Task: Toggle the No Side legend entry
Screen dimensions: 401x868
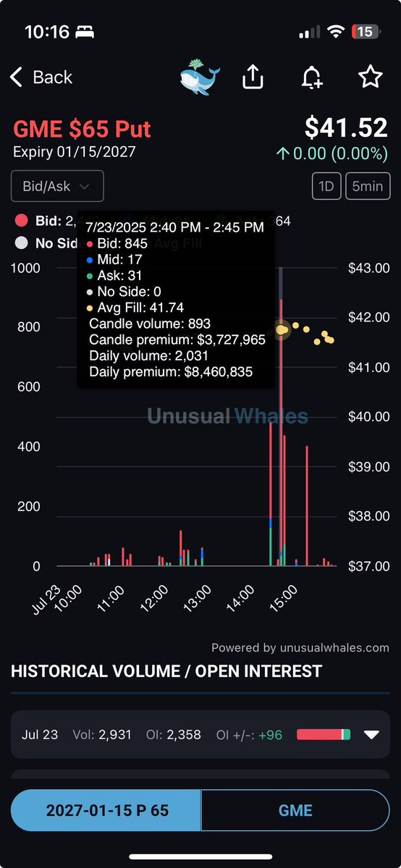Action: (x=46, y=243)
